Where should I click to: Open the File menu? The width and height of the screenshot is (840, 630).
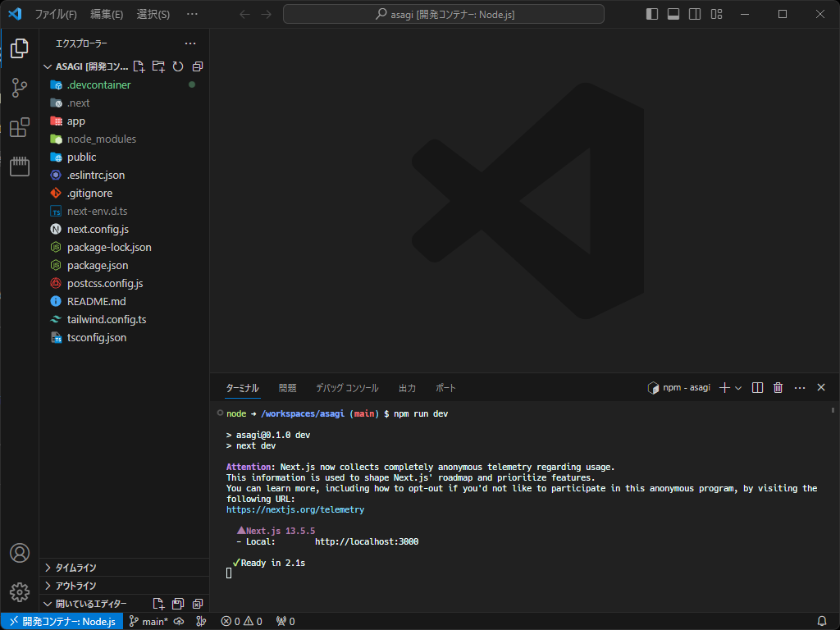click(56, 15)
